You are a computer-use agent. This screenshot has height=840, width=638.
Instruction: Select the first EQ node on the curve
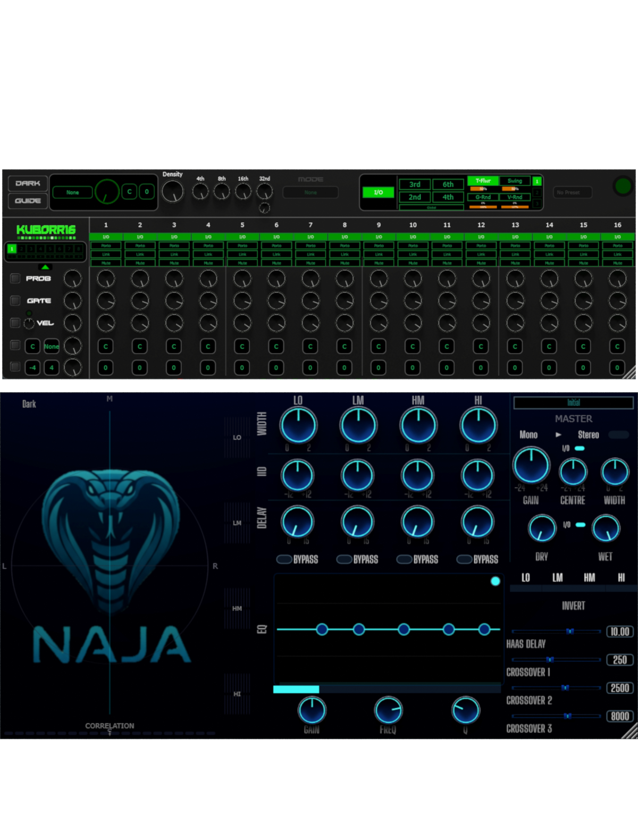[x=322, y=629]
